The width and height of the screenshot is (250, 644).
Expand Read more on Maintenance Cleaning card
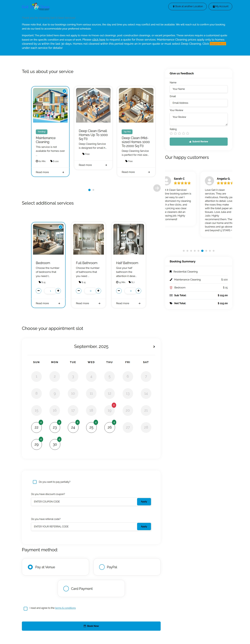(x=50, y=172)
